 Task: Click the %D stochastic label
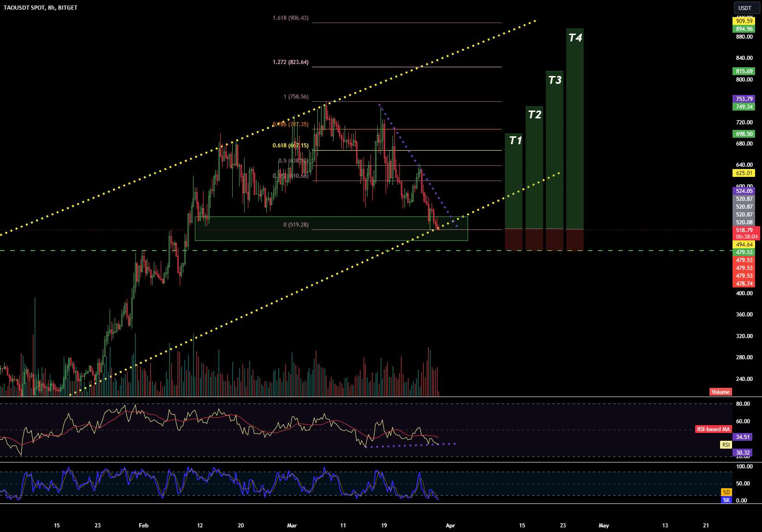(727, 492)
